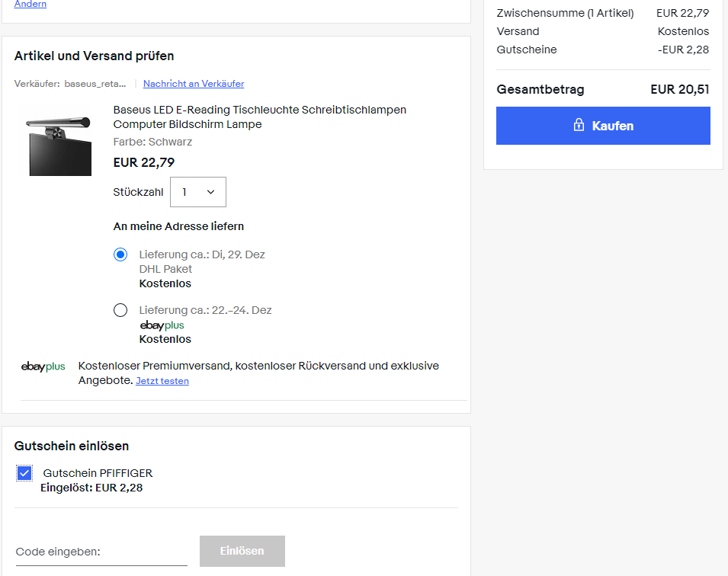Click the Code eingeben input field
Image resolution: width=728 pixels, height=576 pixels.
pyautogui.click(x=101, y=552)
